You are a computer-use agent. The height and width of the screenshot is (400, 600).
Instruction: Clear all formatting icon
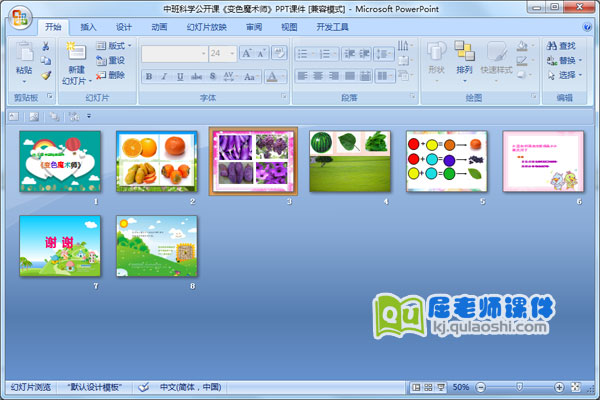point(279,53)
